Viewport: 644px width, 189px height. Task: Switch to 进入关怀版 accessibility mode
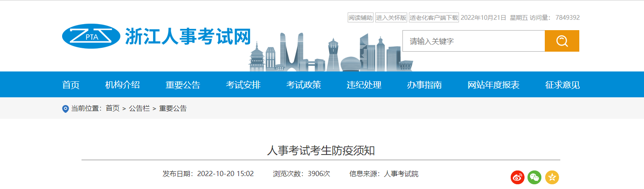[x=391, y=18]
